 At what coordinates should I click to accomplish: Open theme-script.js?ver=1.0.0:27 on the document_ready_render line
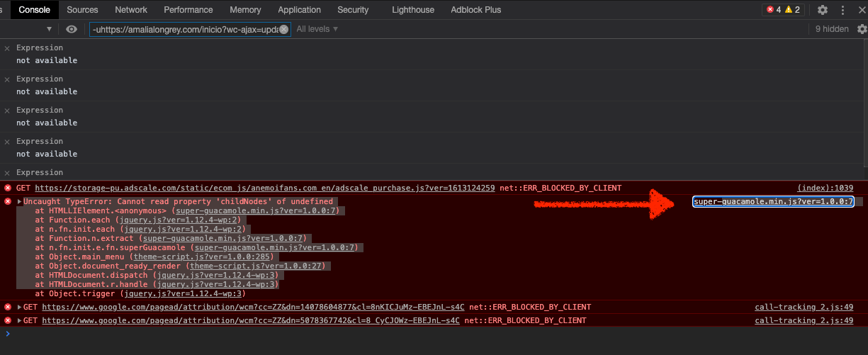[256, 266]
